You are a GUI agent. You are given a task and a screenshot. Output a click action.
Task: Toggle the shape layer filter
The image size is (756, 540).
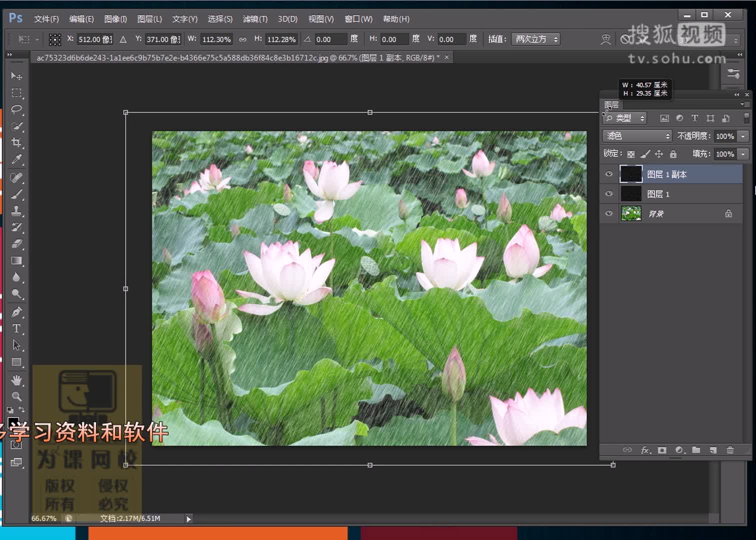[710, 118]
